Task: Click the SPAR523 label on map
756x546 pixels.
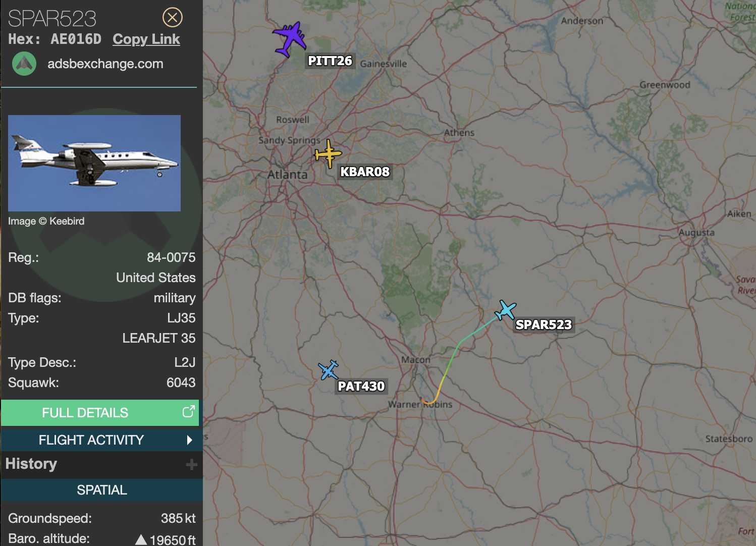Action: (x=544, y=325)
